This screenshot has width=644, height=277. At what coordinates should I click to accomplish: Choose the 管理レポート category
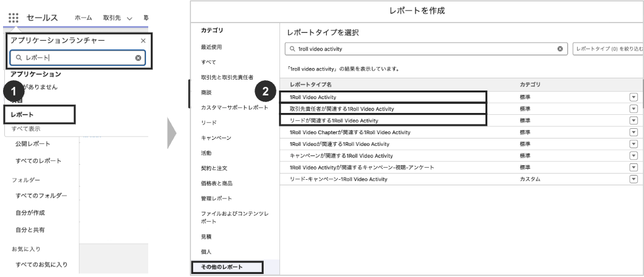(x=216, y=199)
